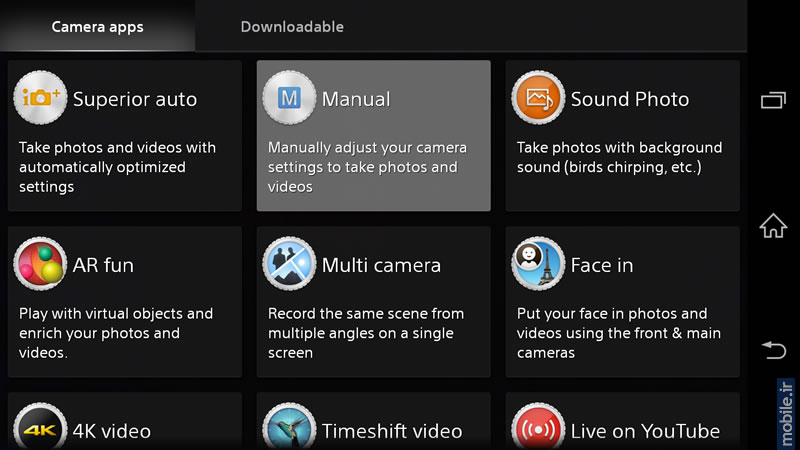Select the Timeshift video label
The image size is (800, 450).
392,432
